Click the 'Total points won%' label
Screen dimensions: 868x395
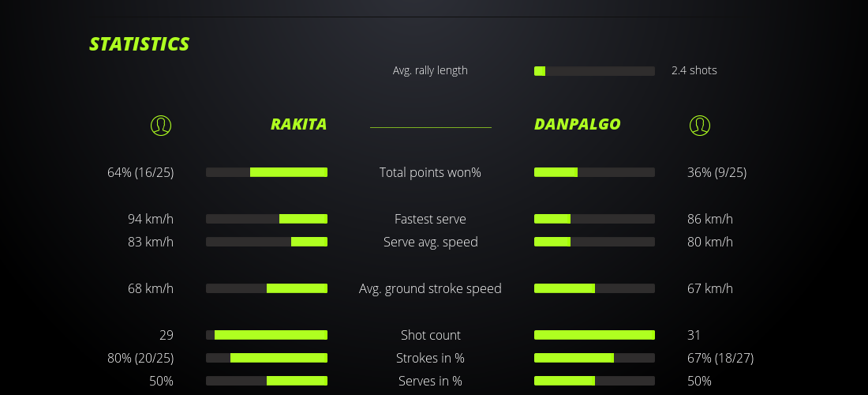point(430,172)
